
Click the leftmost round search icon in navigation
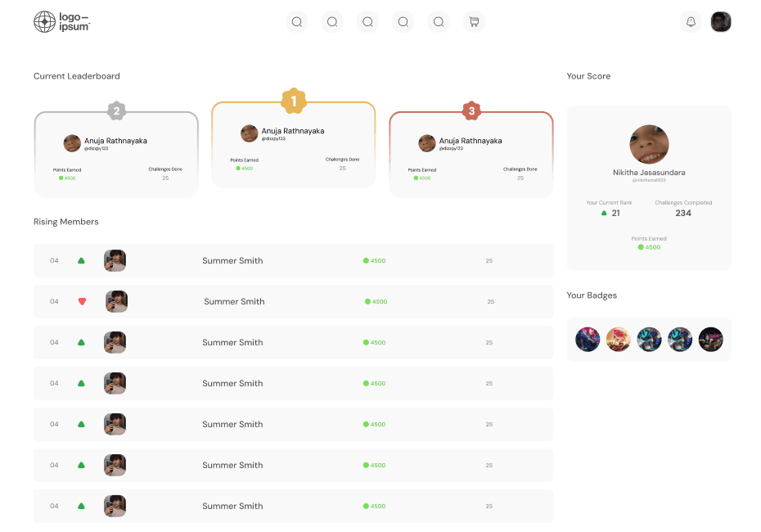click(296, 22)
